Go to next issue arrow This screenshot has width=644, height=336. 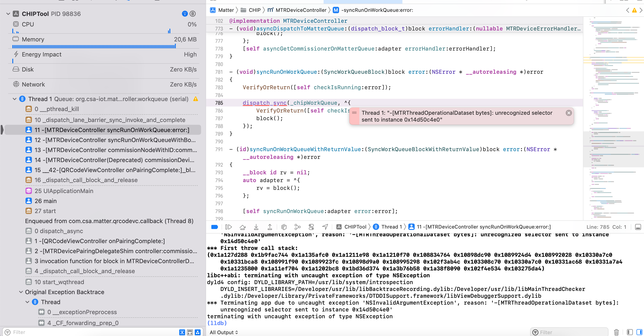point(641,10)
